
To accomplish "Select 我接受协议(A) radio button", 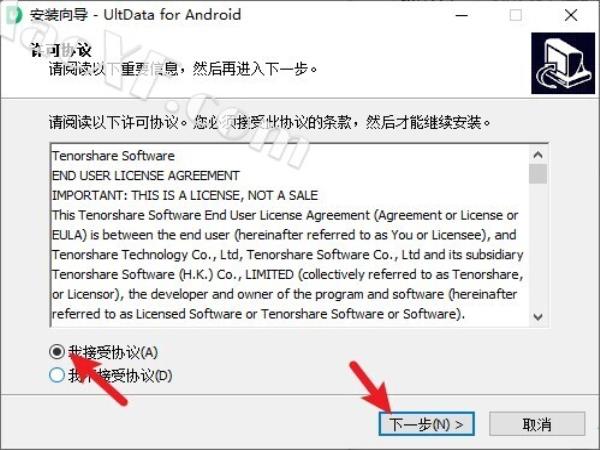I will (57, 352).
